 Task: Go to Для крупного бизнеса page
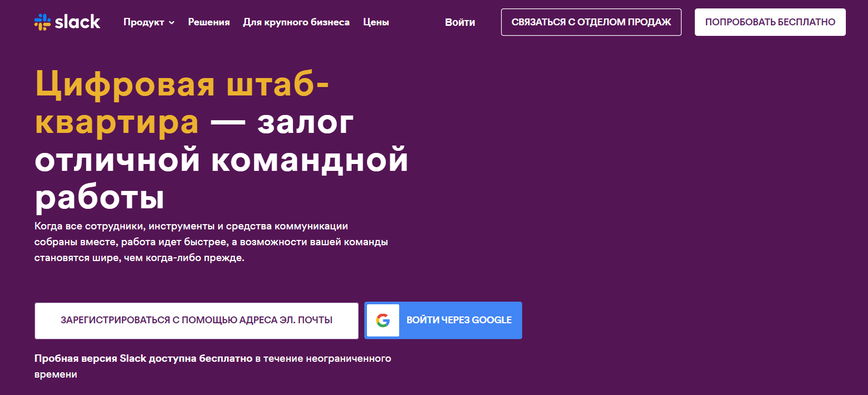[296, 22]
